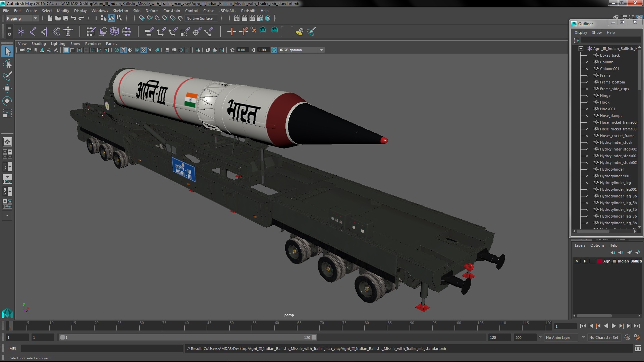Open Render Settings clapper-gear icon

coord(260,18)
